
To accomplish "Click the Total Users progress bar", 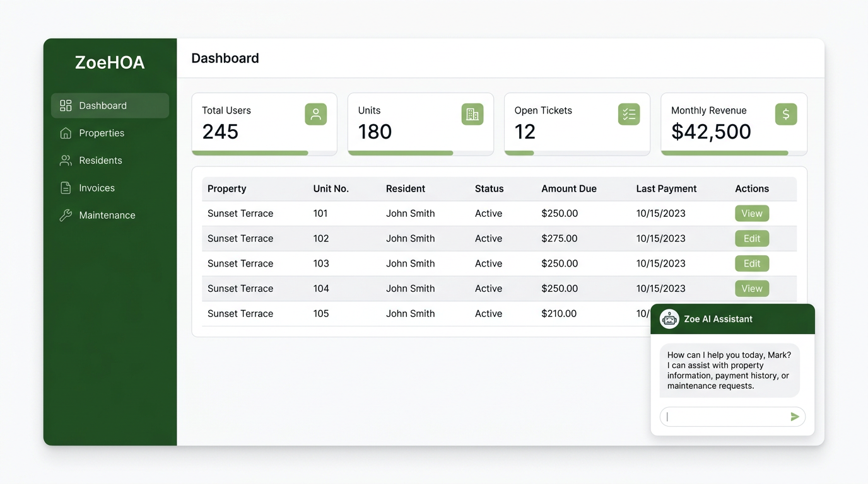I will click(x=264, y=153).
